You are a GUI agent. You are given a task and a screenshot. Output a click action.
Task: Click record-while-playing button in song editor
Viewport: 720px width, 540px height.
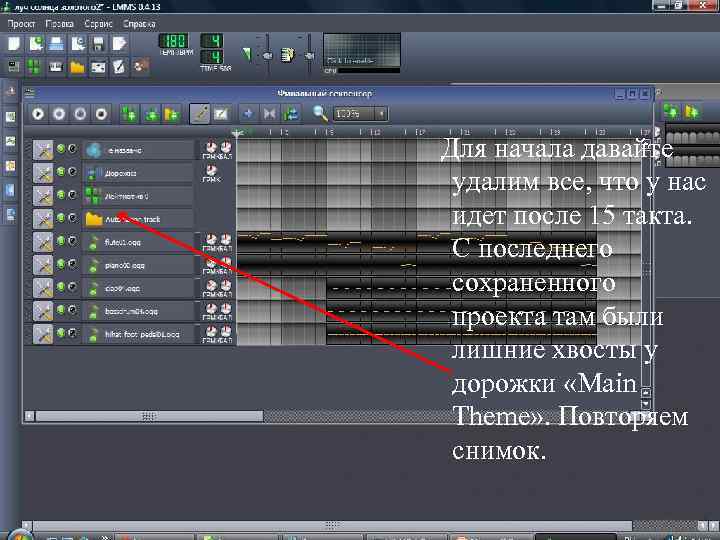tap(80, 113)
